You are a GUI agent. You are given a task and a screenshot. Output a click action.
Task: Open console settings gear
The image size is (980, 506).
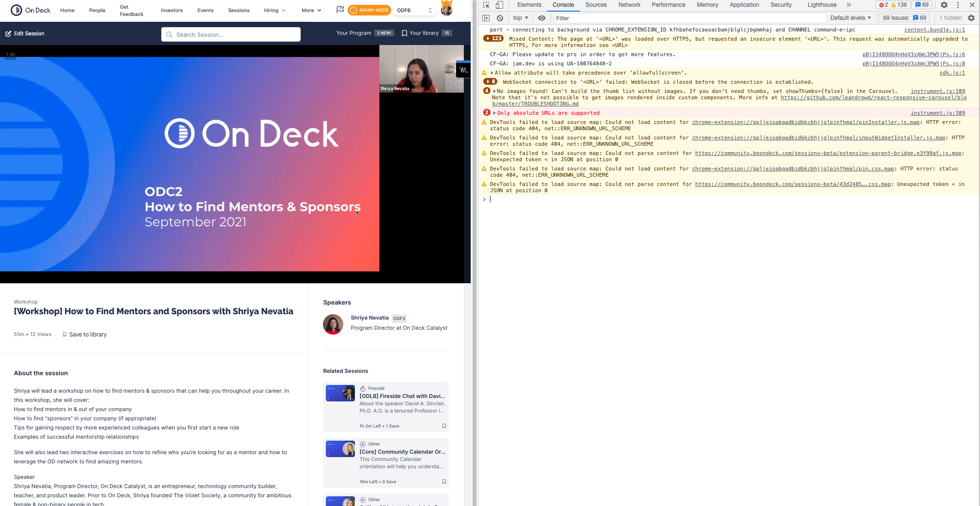(971, 18)
